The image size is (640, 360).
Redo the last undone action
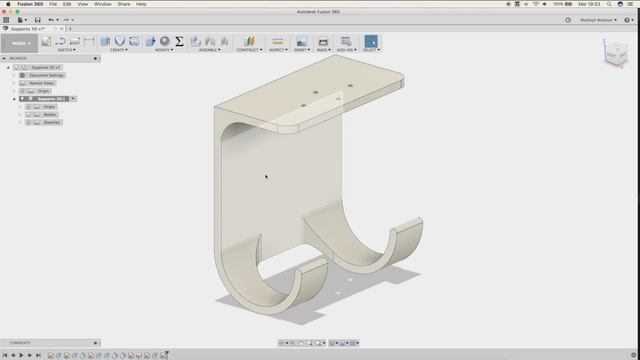(x=66, y=20)
